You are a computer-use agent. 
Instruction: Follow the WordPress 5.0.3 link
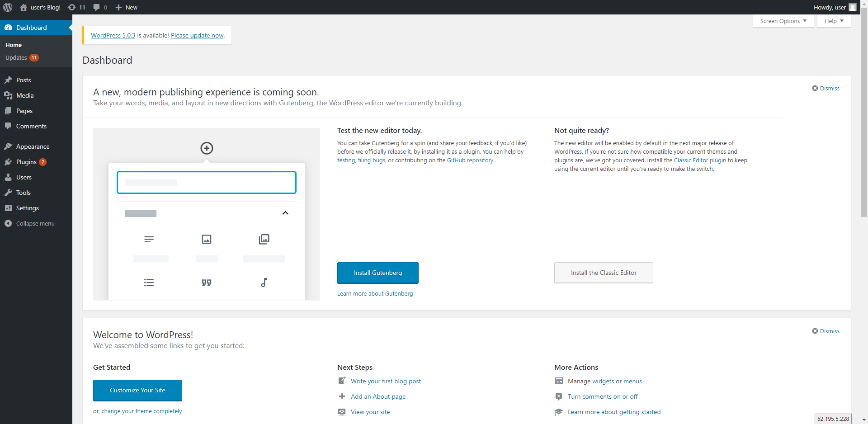pos(113,35)
